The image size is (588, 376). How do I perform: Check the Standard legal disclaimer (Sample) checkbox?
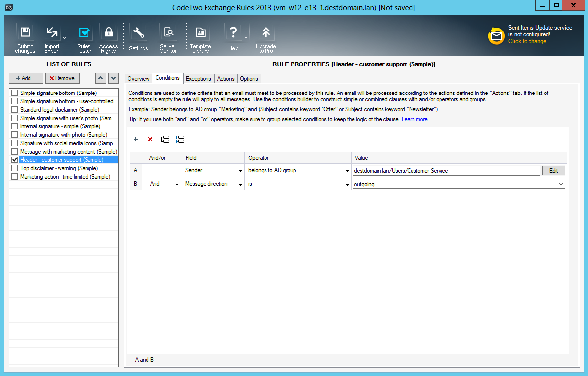[x=15, y=110]
